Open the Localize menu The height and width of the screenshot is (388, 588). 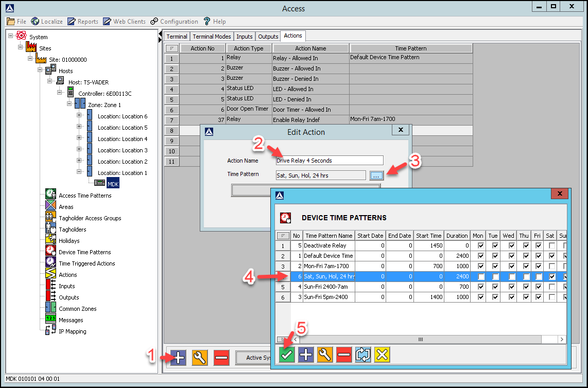point(47,22)
